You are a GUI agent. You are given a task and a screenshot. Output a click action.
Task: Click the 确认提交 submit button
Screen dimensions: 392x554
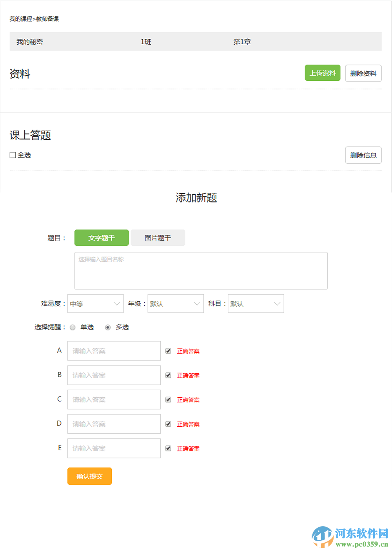click(89, 476)
